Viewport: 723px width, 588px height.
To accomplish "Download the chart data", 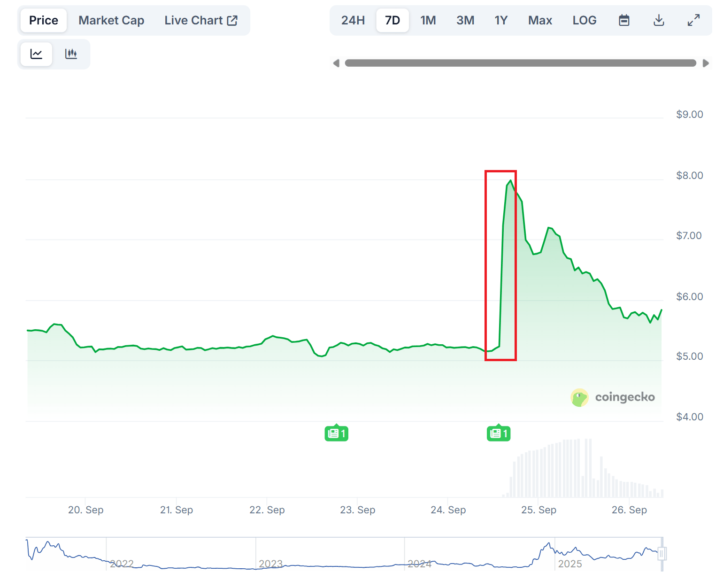I will 659,20.
